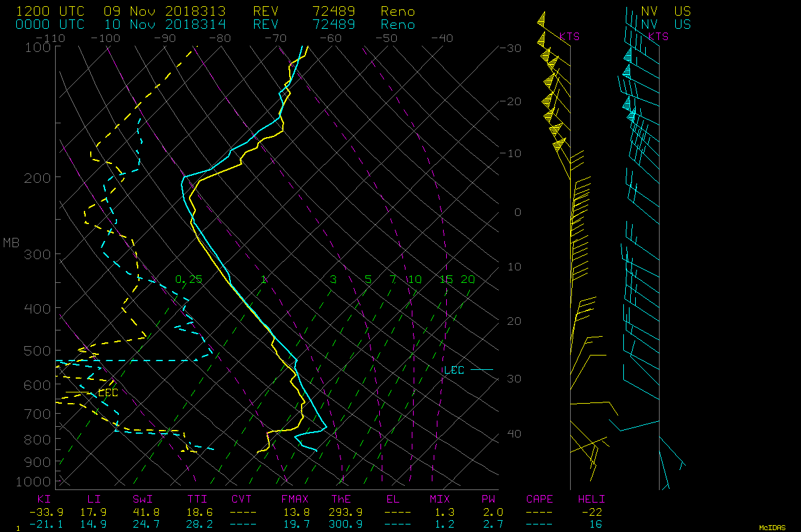Click the yellow Reno station name

click(x=397, y=11)
